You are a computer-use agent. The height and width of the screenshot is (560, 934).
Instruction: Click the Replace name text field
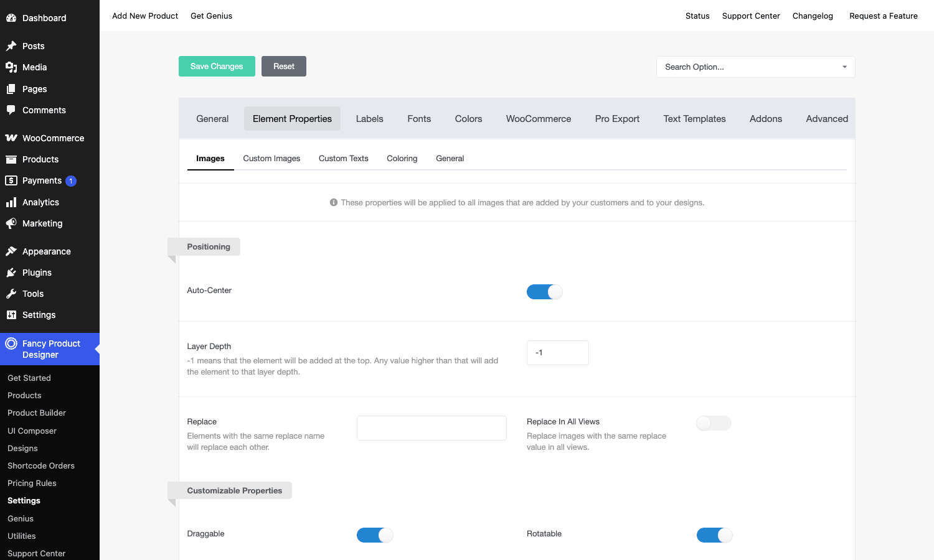point(432,428)
